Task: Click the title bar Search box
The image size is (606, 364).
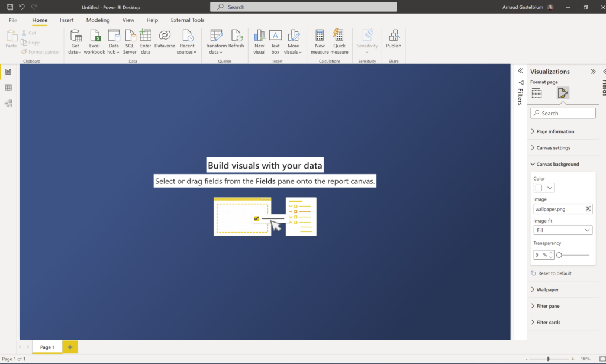Action: (304, 7)
